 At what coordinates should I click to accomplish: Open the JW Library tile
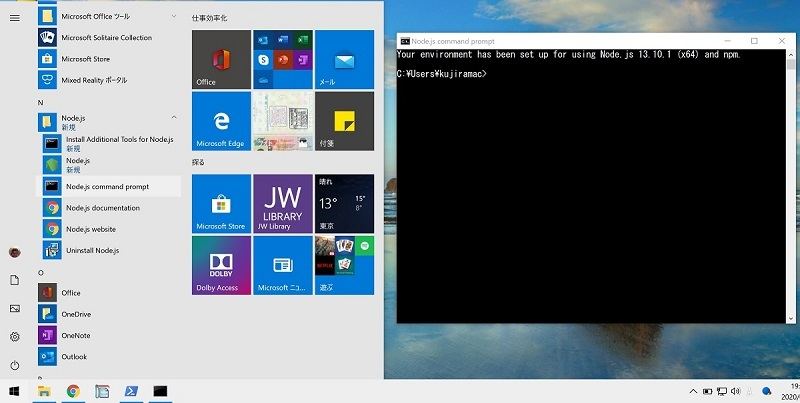tap(283, 204)
